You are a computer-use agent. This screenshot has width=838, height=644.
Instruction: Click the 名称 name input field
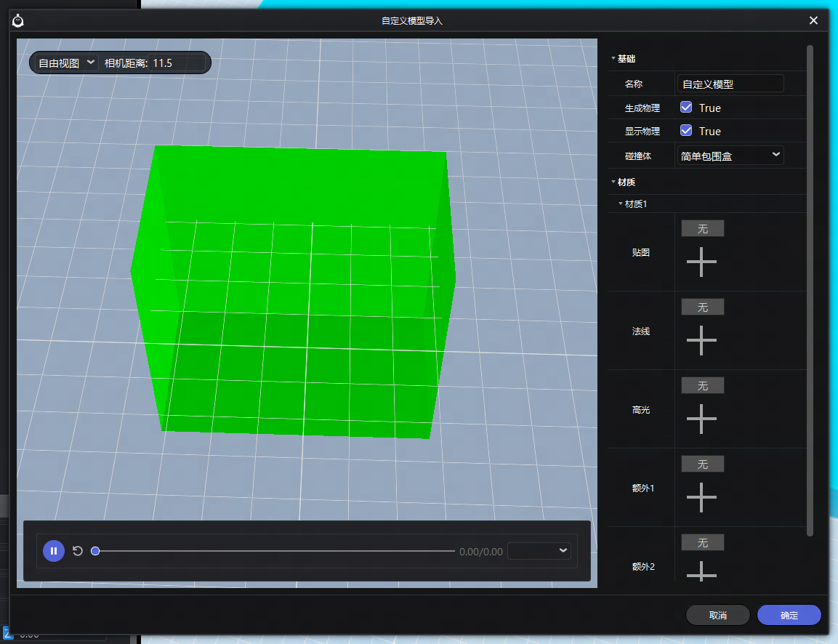(730, 84)
